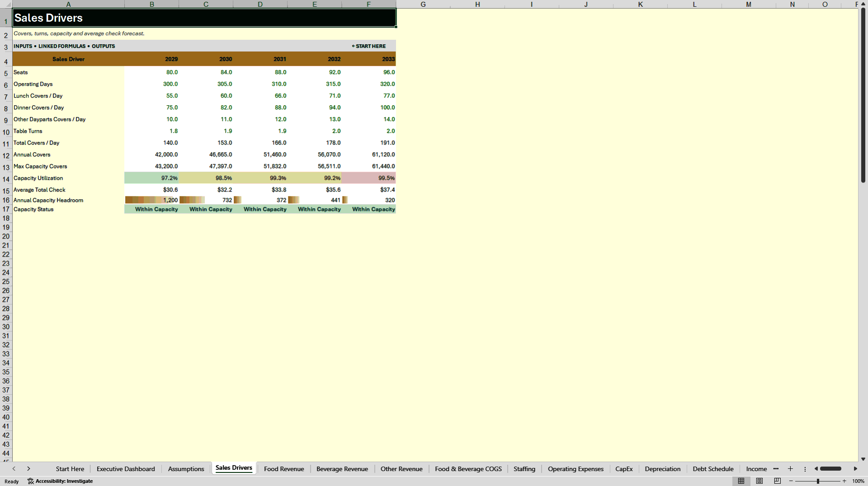
Task: Switch to Normal view icon
Action: (x=741, y=481)
